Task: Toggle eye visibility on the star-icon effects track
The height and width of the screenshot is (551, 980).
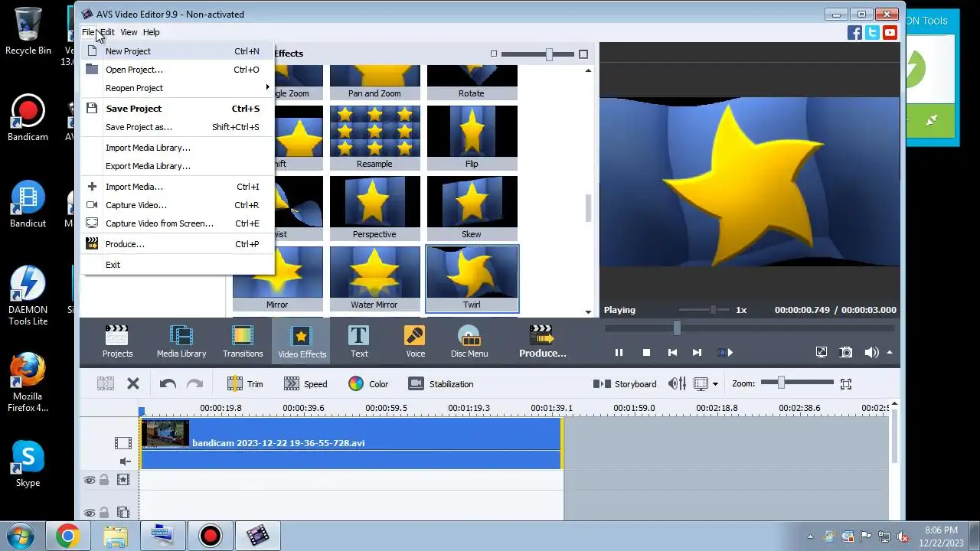Action: point(90,480)
